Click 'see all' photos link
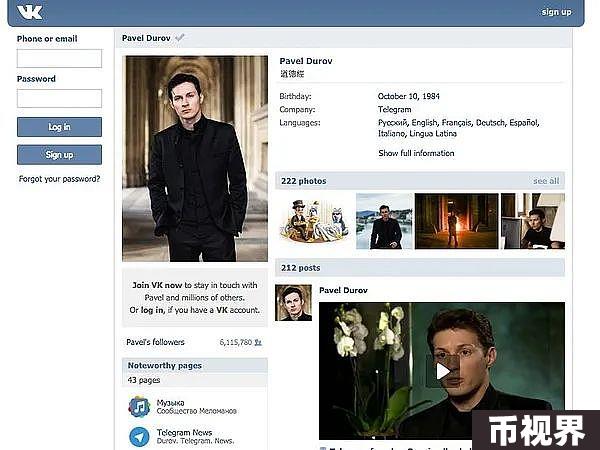Viewport: 600px width, 450px height. 546,181
